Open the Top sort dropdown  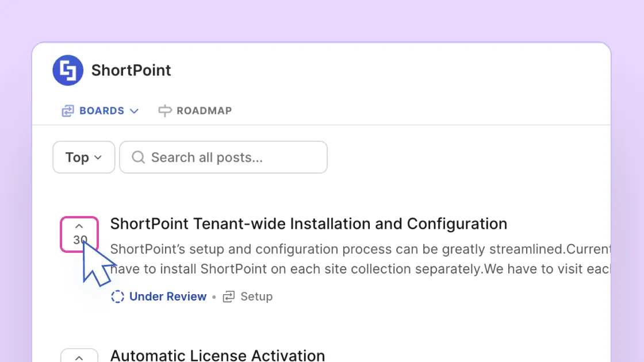coord(84,157)
